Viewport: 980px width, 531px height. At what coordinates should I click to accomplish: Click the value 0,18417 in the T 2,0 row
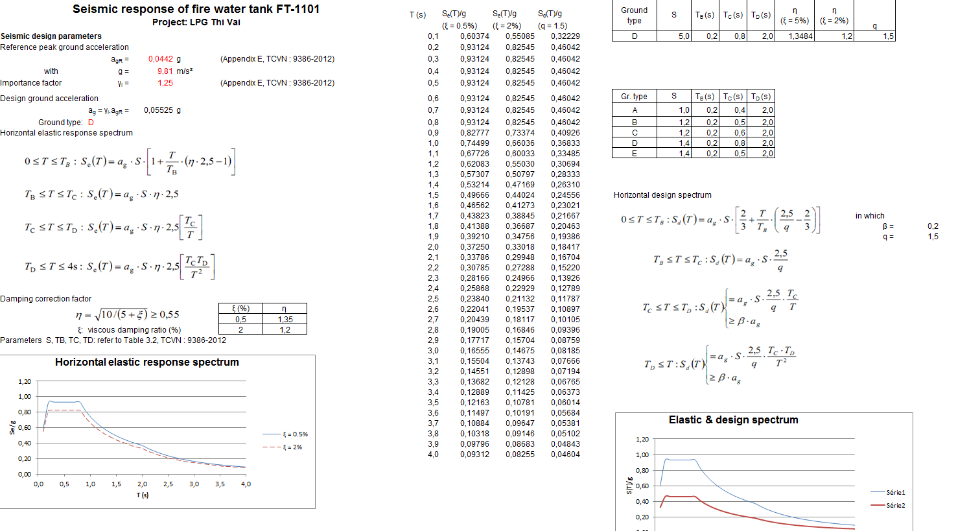click(x=565, y=247)
